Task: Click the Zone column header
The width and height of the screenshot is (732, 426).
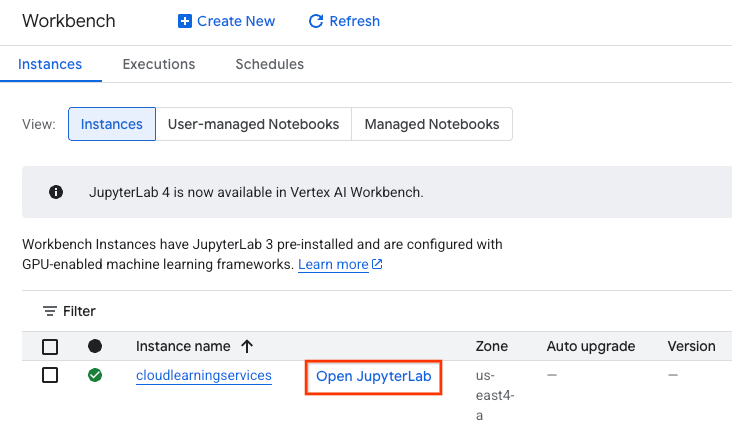Action: click(492, 346)
